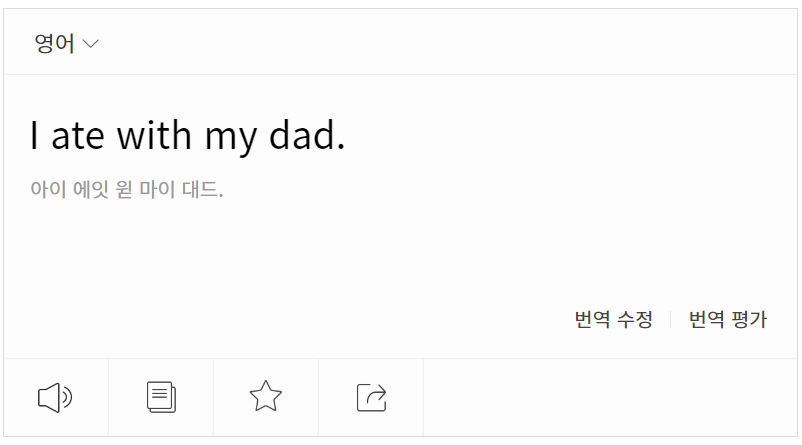Share the translation using the share icon
802x445 pixels.
point(371,397)
